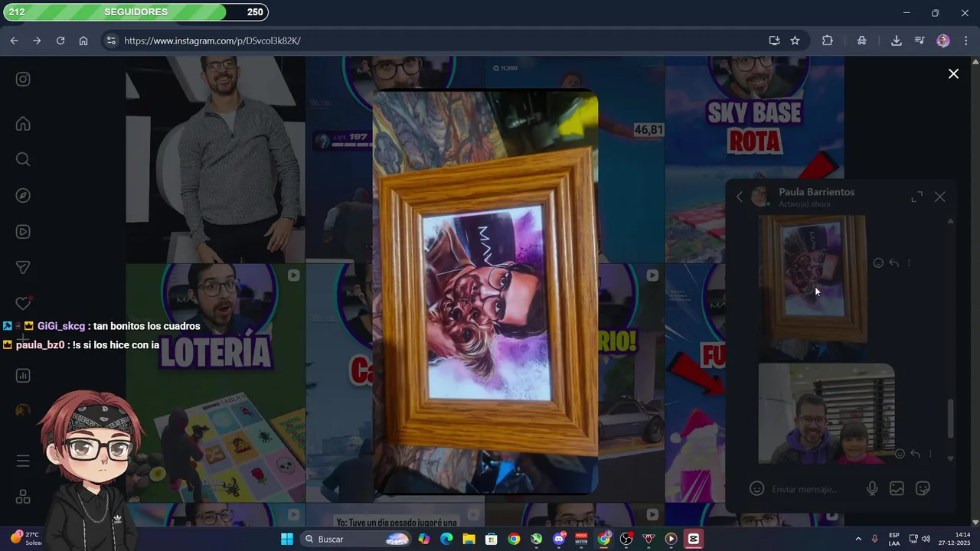Open the emoji picker in message box
Viewport: 980px width, 551px height.
tap(756, 488)
